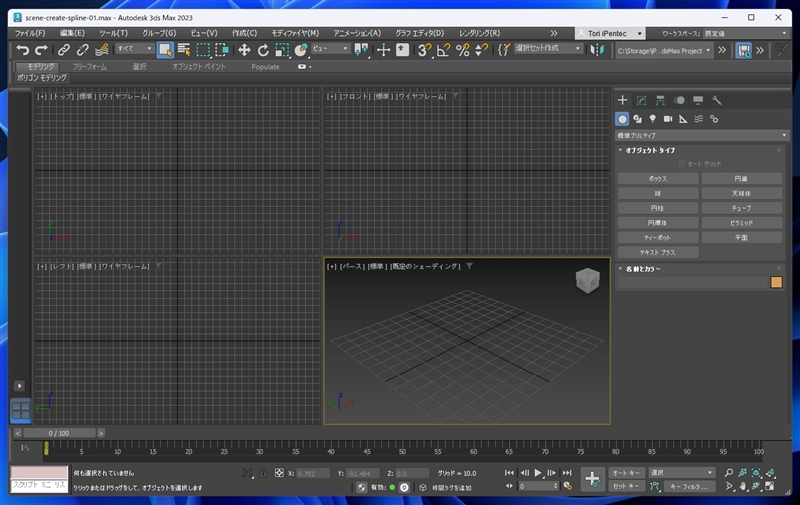
Task: Click the timeline frame slider 0 / 100
Action: click(59, 433)
